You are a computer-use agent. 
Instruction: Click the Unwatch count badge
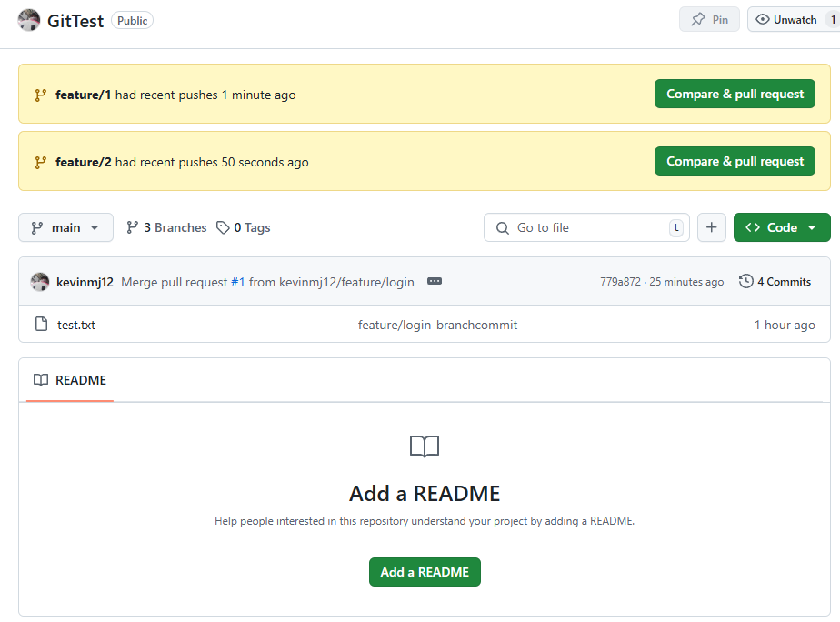click(833, 20)
